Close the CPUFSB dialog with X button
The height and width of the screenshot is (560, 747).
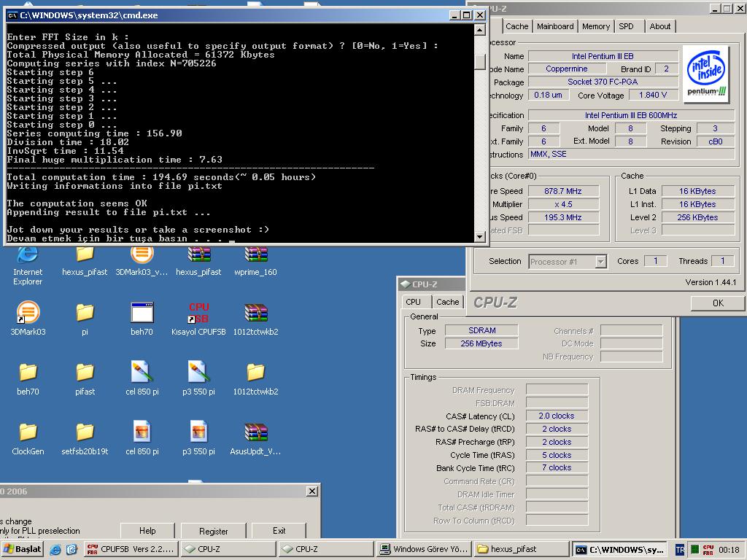click(311, 491)
